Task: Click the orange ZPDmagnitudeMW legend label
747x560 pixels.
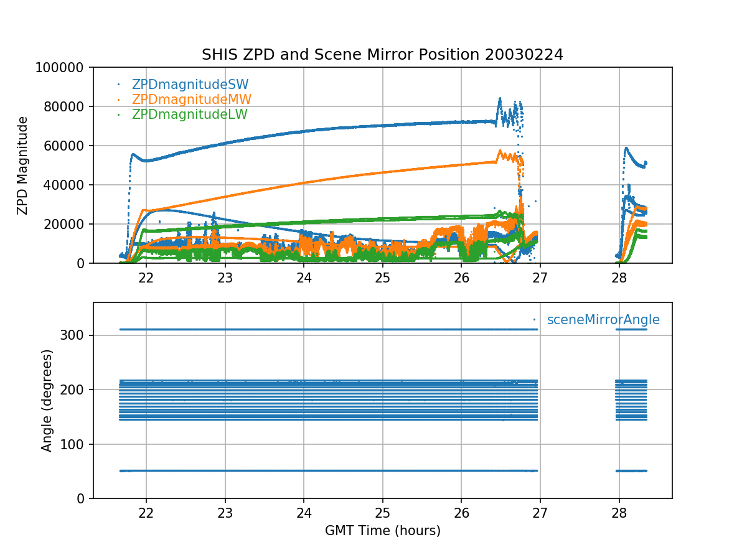Action: [x=192, y=100]
